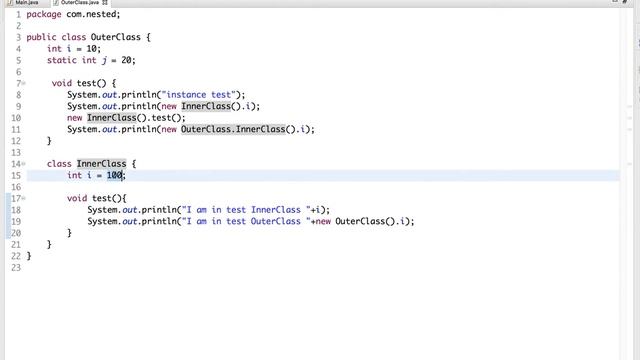
Task: Click line number 13 in the gutter
Action: [x=16, y=152]
